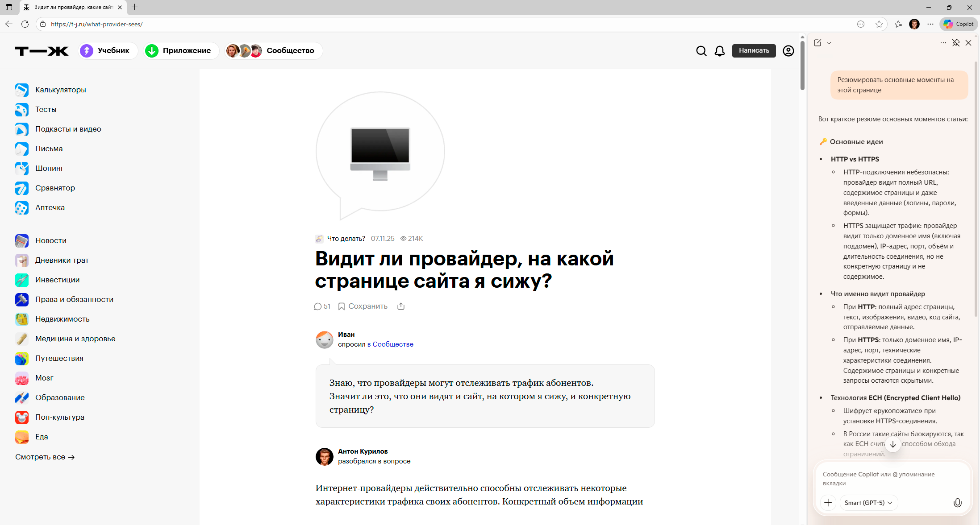The width and height of the screenshot is (980, 525).
Task: Click the article share icon
Action: [401, 306]
